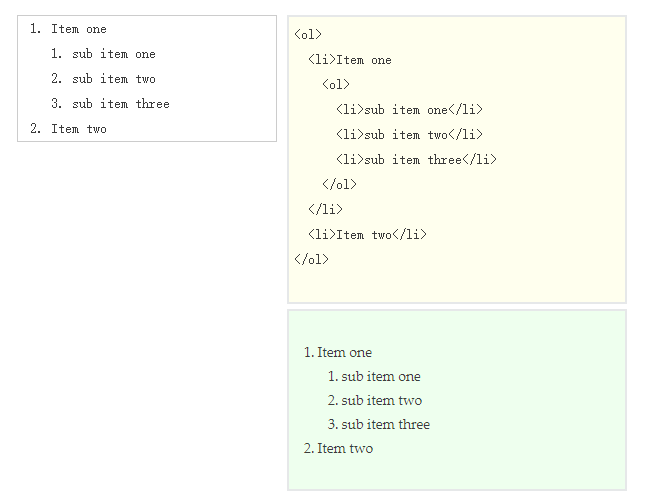Viewport: 645px width, 503px height.
Task: Select 'sub item one' in the white editor box
Action: tap(114, 54)
